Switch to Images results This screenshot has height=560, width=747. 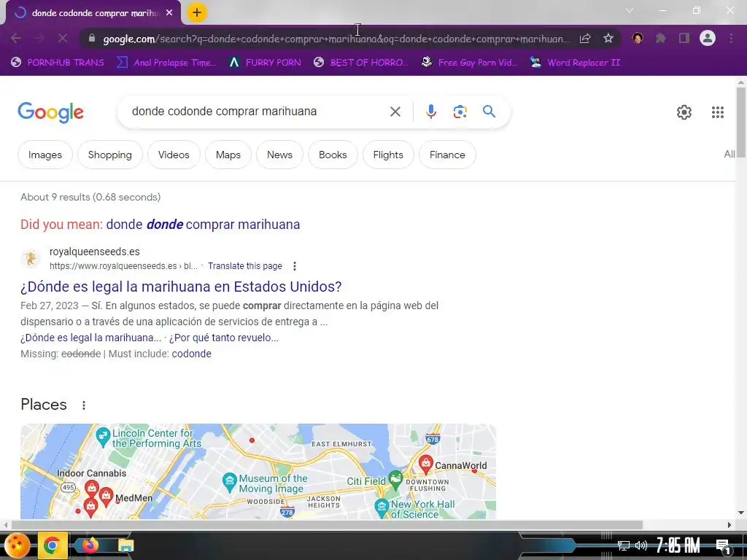[x=44, y=155]
